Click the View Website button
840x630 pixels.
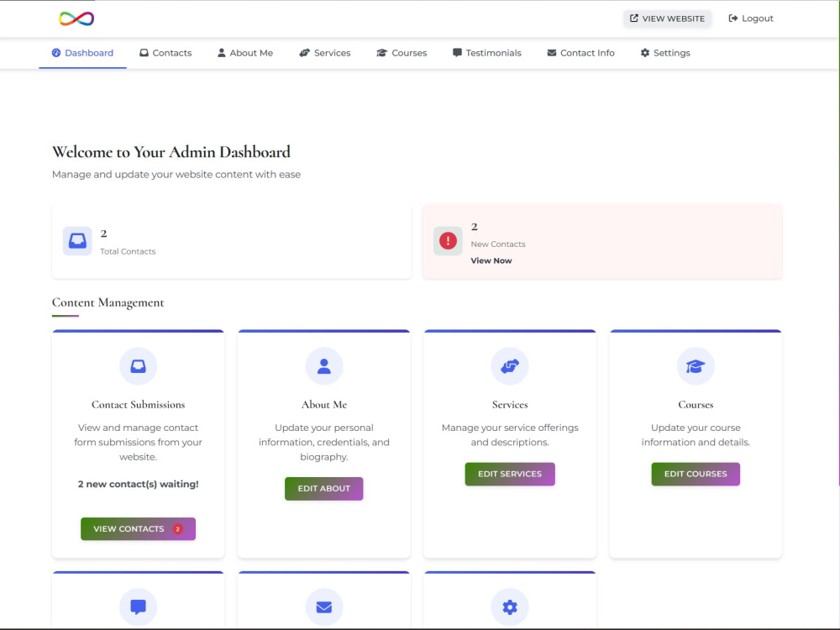pyautogui.click(x=668, y=18)
